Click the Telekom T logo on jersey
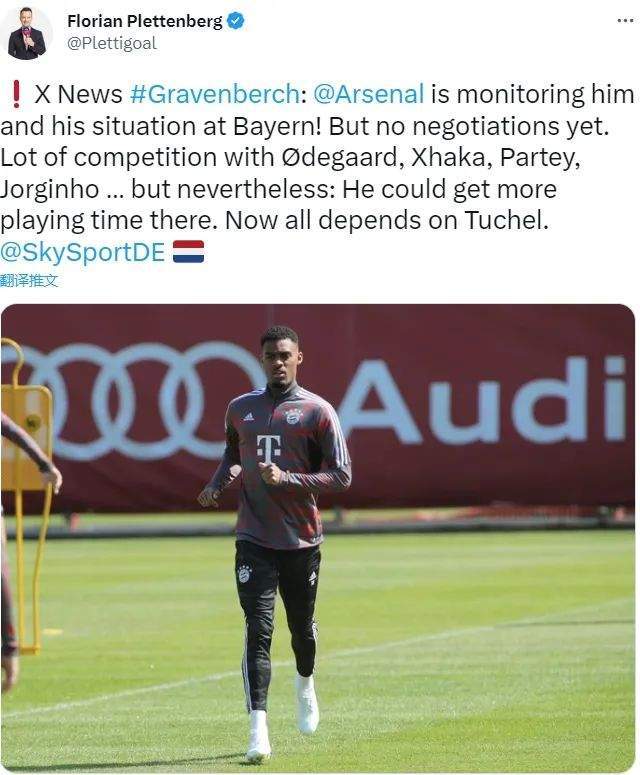The width and height of the screenshot is (640, 775). coord(269,449)
